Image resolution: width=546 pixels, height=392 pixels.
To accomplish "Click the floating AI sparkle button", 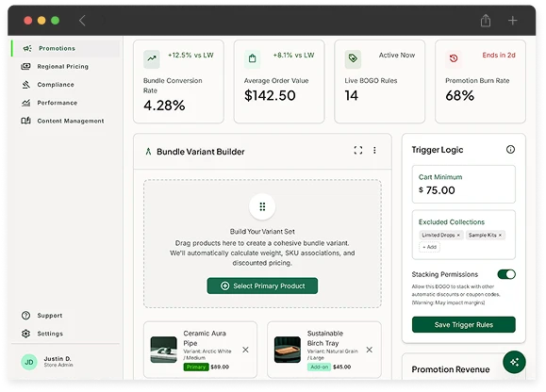I will pyautogui.click(x=514, y=362).
